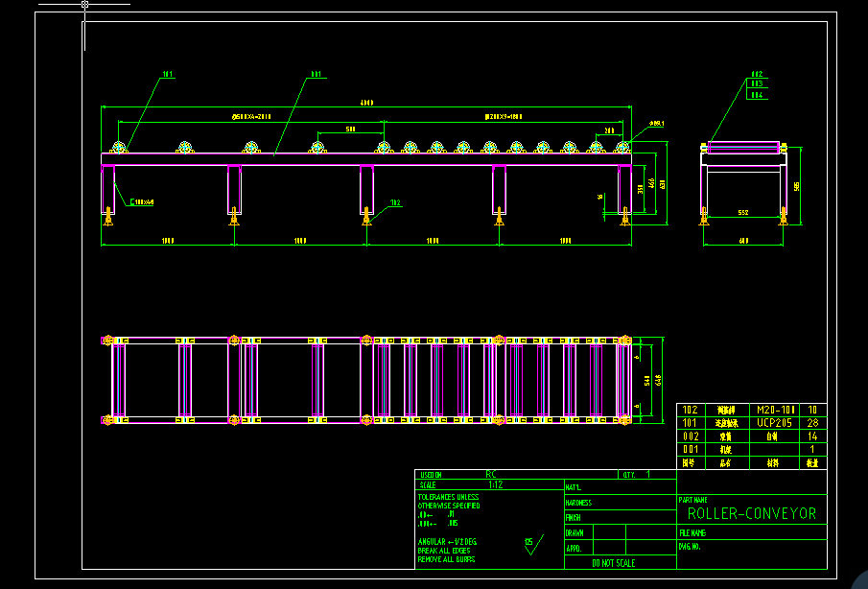Viewport: 868px width, 589px height.
Task: Click the leftmost leveling foot in side view
Action: 108,220
